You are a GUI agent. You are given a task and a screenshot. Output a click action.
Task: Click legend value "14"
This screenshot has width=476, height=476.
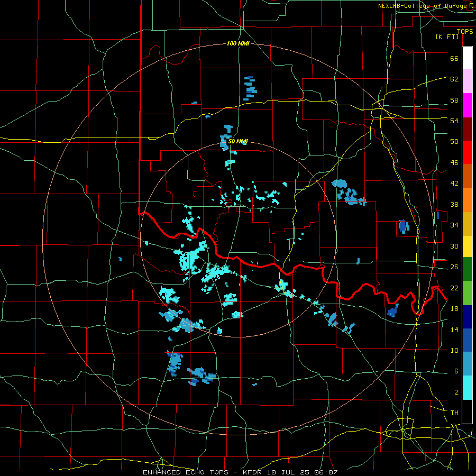coord(454,329)
